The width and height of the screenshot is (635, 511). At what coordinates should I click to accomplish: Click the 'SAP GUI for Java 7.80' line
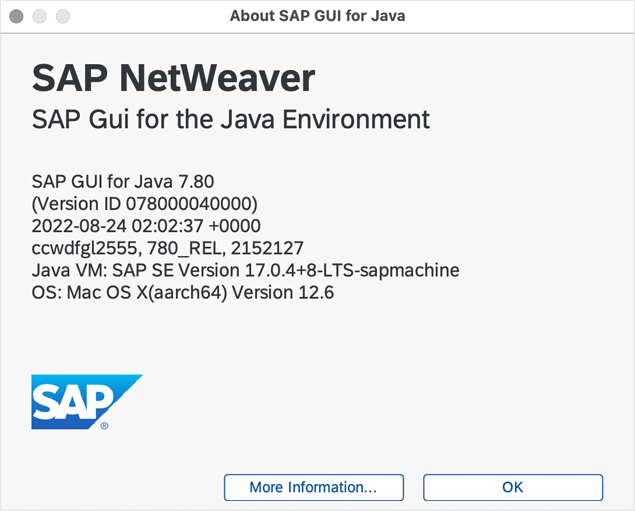point(123,181)
